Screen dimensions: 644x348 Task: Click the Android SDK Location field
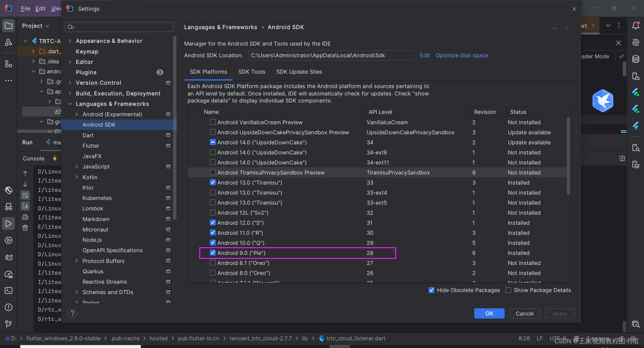click(x=330, y=55)
